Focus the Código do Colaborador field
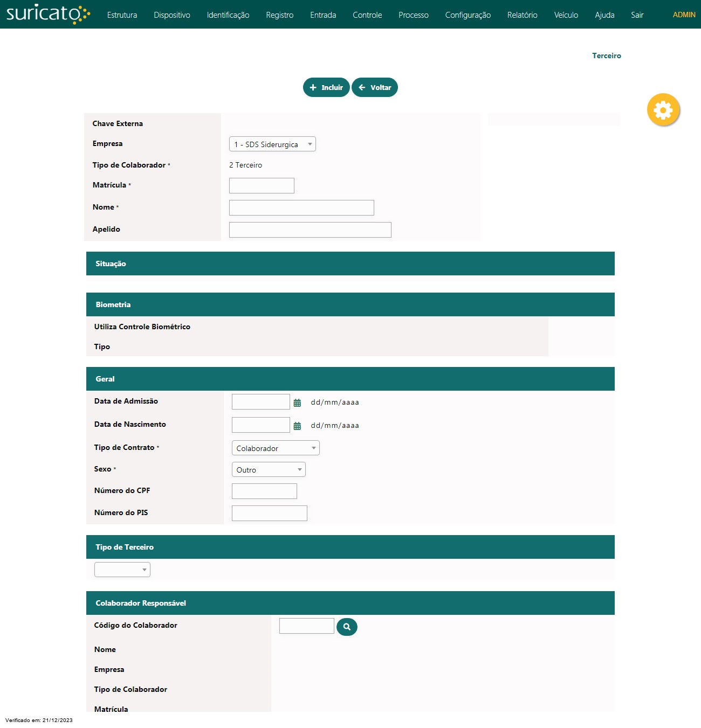 click(307, 626)
